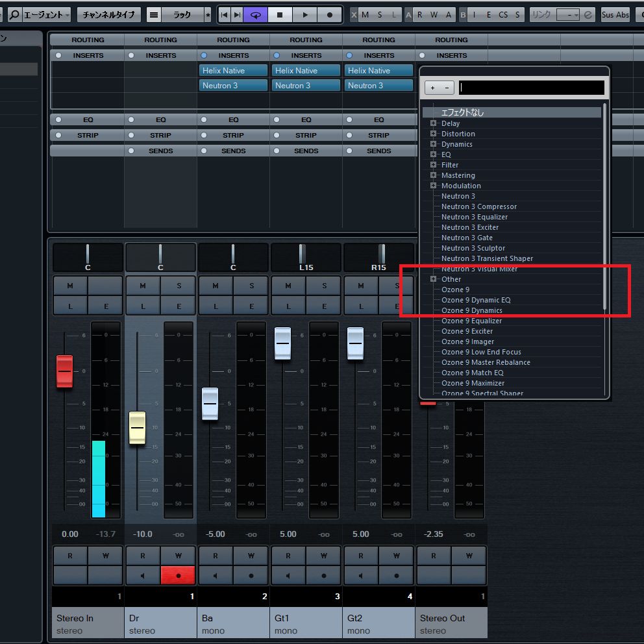Screen dimensions: 644x644
Task: Enable monitor speaker on Dr channel
Action: [143, 575]
